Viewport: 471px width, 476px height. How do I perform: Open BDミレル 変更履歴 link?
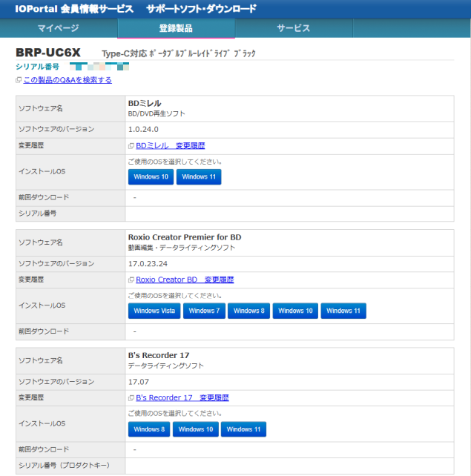(171, 146)
